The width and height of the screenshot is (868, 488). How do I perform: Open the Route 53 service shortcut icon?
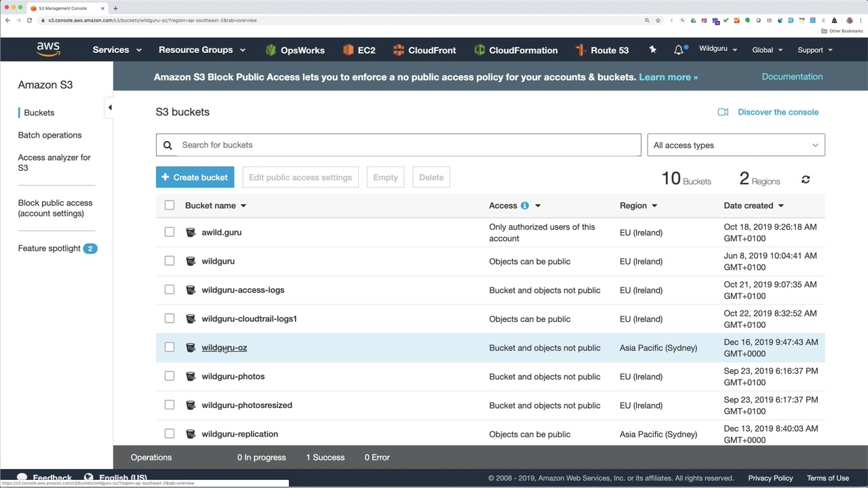coord(580,50)
